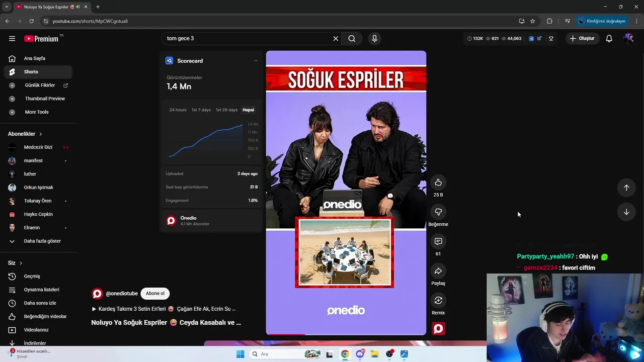Click the Paylaş share icon

pyautogui.click(x=438, y=271)
